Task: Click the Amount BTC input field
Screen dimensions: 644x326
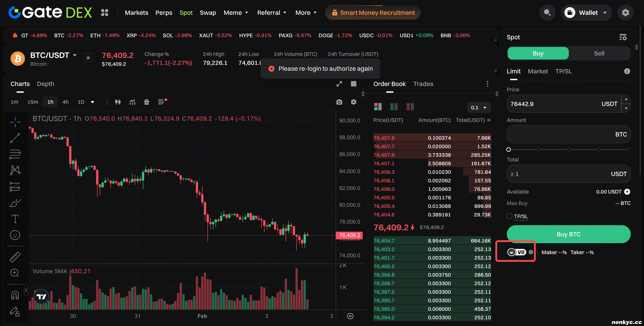Action: click(560, 134)
